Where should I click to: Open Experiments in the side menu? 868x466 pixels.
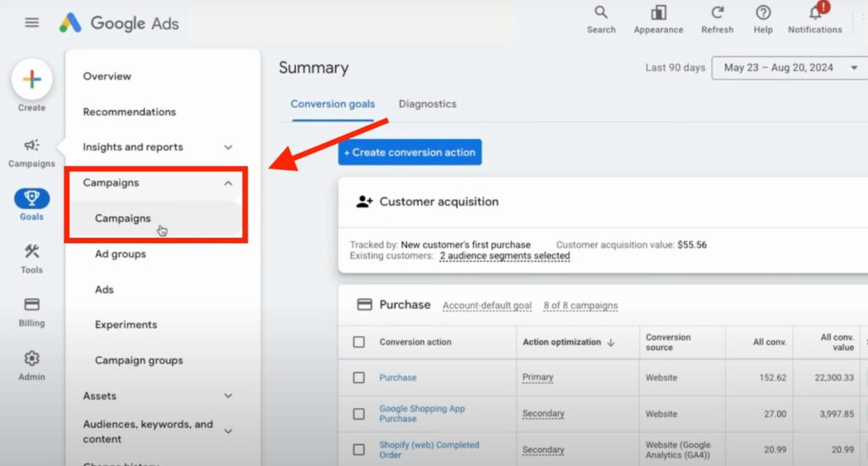pyautogui.click(x=125, y=325)
